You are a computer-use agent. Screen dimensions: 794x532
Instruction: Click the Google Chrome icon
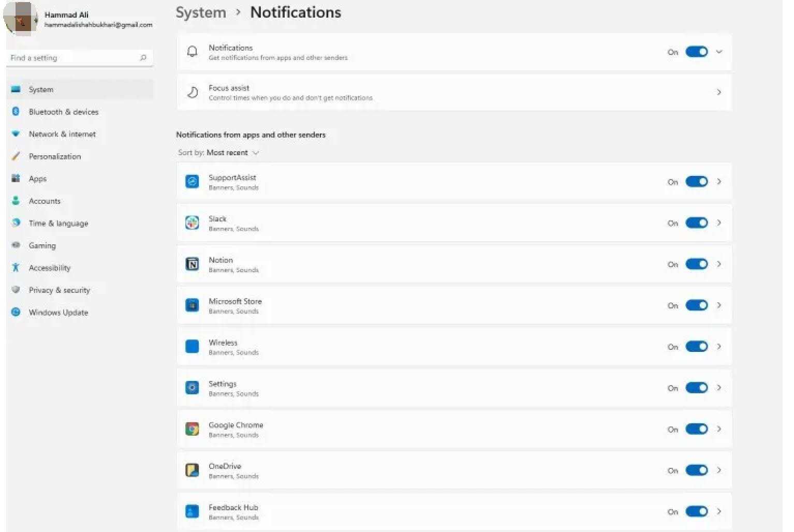(x=192, y=428)
